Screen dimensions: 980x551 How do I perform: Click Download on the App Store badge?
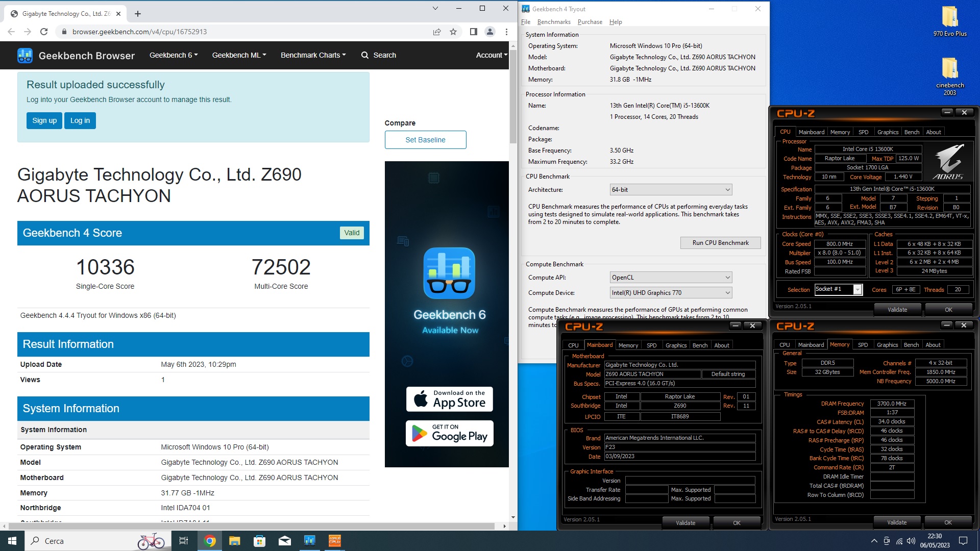tap(450, 399)
